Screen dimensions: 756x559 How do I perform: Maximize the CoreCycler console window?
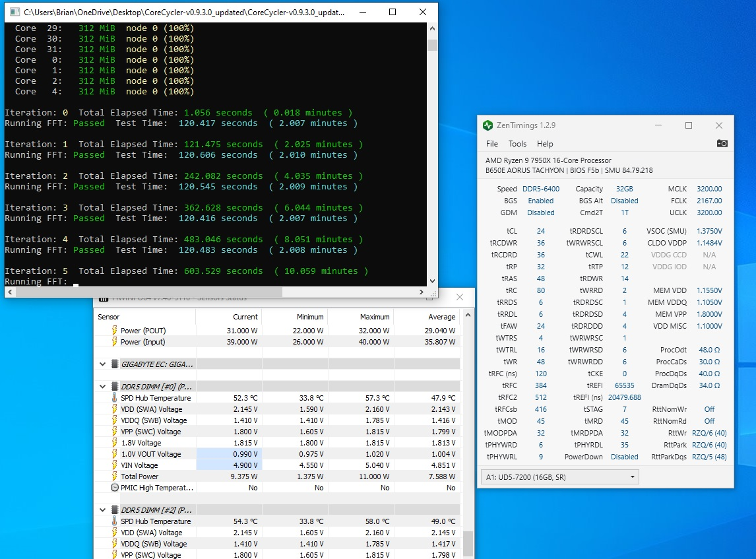(x=393, y=12)
